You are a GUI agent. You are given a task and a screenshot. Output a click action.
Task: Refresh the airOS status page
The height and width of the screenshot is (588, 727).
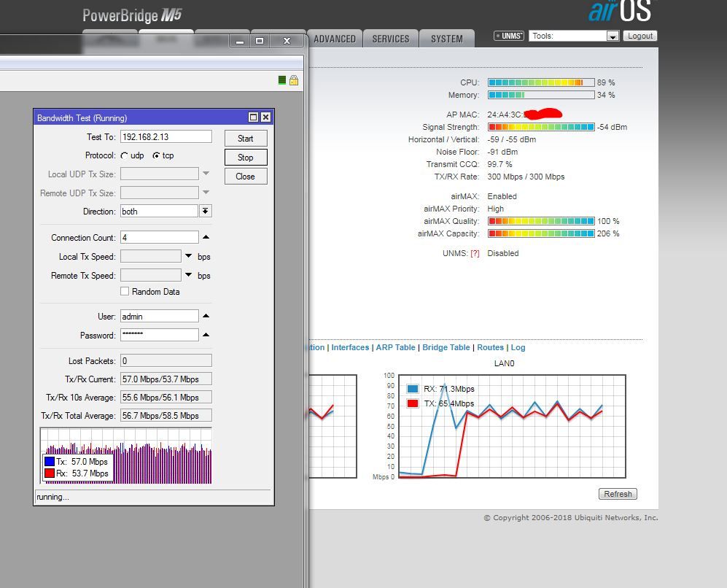[618, 494]
